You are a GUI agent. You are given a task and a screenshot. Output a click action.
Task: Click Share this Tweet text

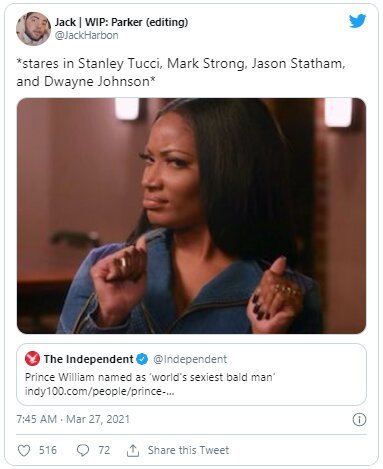click(188, 450)
